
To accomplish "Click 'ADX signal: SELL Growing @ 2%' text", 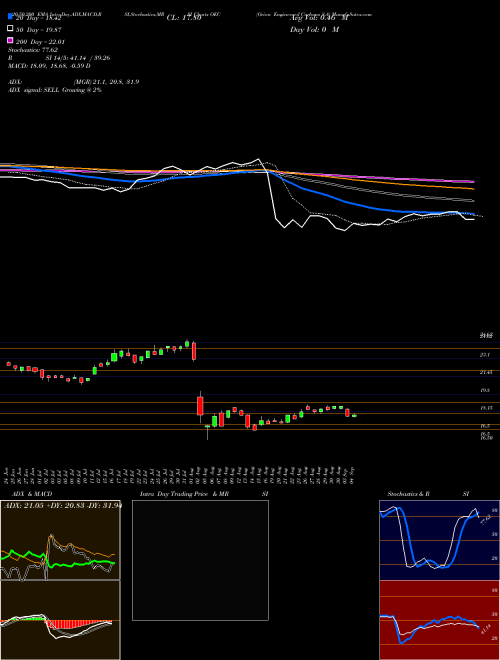I will 55,90.
